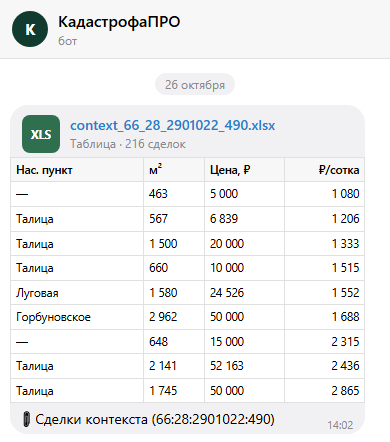Select the per-sotka value 2 436
Image resolution: width=390 pixels, height=442 pixels.
click(324, 366)
